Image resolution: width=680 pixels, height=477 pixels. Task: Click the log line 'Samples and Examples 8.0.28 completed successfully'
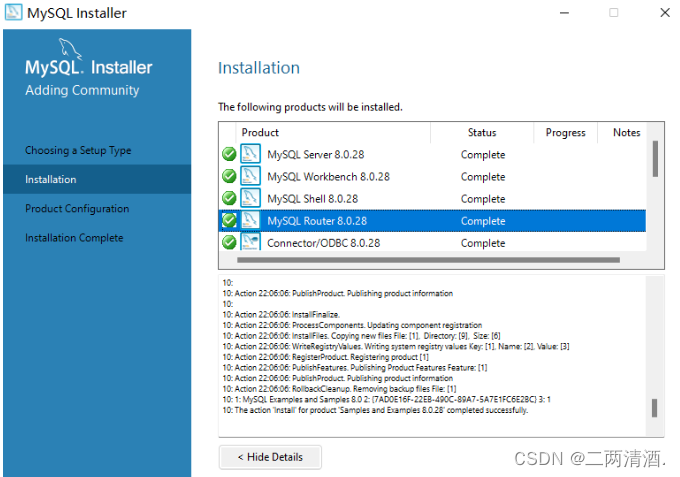(x=375, y=410)
